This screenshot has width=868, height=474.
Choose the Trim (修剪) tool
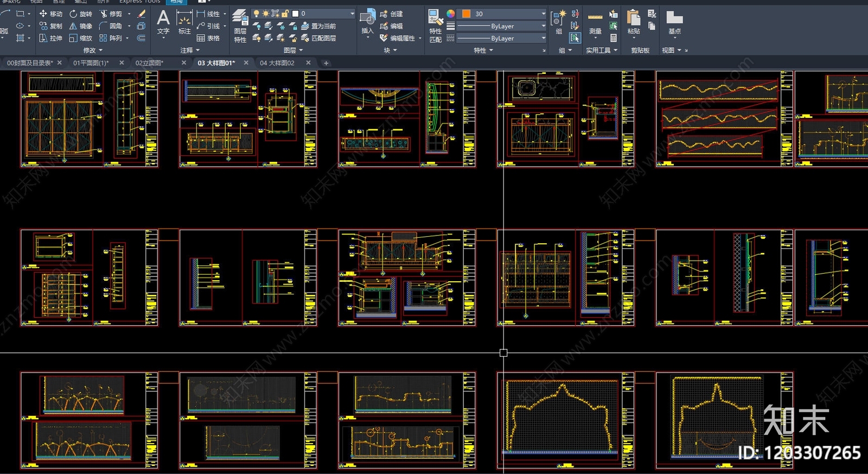tap(111, 14)
